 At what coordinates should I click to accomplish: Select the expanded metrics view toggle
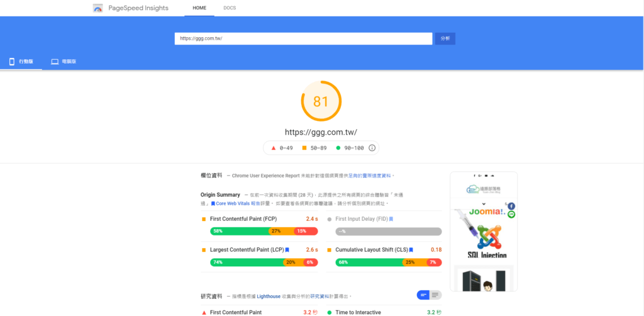[435, 295]
